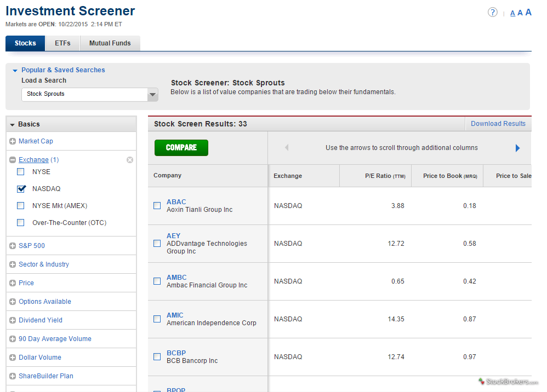Click the plus icon beside Market Cap
This screenshot has height=392, width=547.
(x=12, y=141)
